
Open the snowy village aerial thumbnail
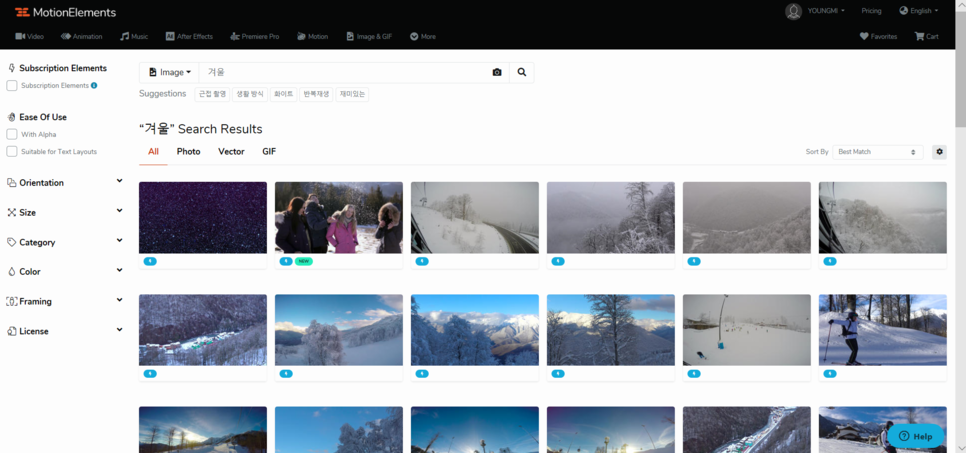pos(203,330)
